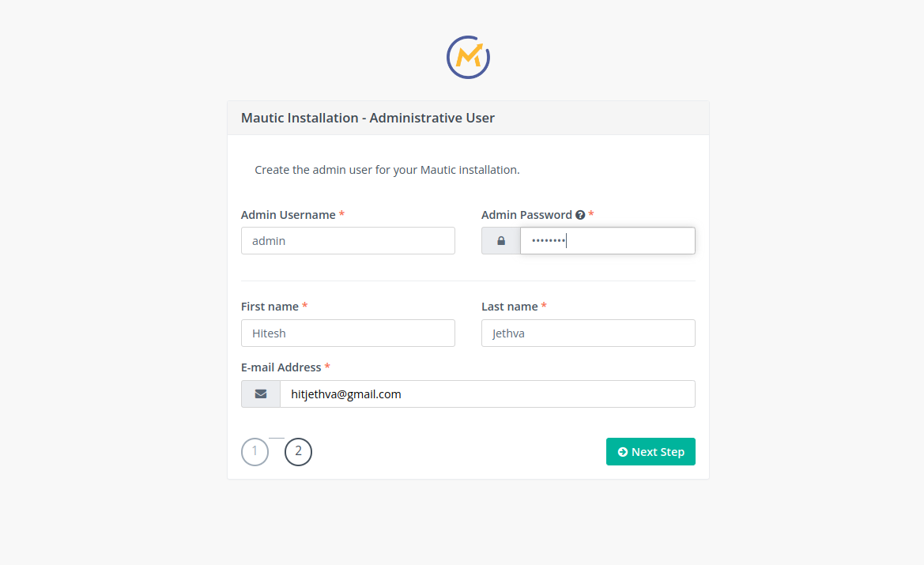
Task: Click the Last name input containing Jethva
Action: [588, 333]
